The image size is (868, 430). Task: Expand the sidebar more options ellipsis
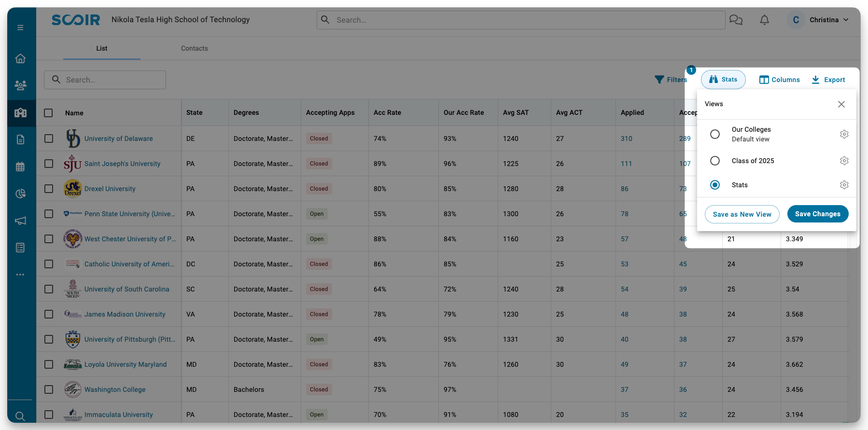point(20,275)
